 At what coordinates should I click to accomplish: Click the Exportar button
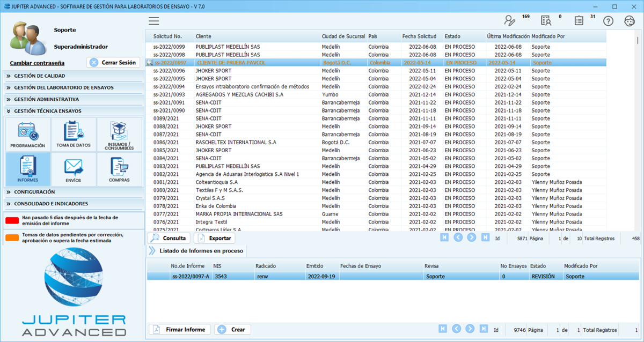pyautogui.click(x=214, y=239)
